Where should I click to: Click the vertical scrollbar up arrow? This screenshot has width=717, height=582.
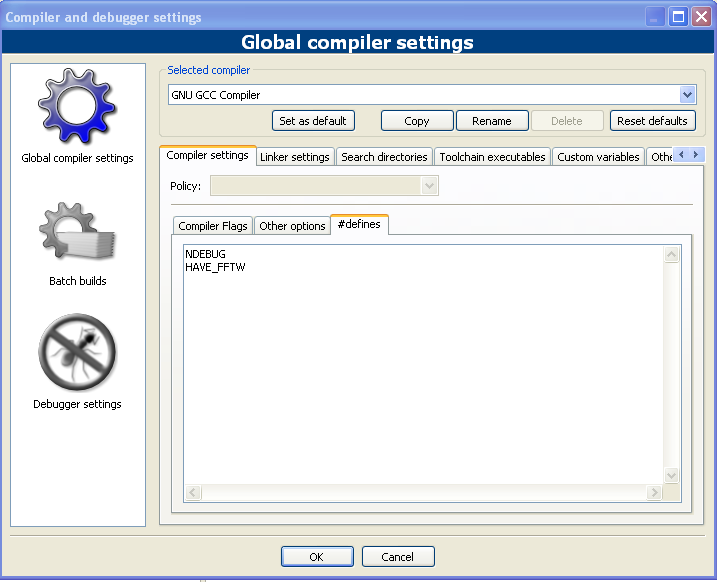(671, 254)
